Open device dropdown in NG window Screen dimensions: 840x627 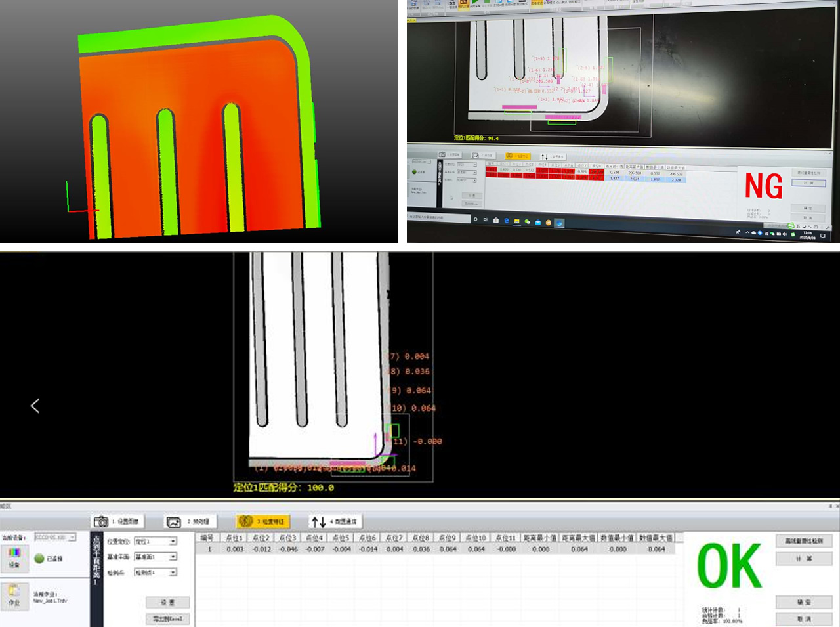pyautogui.click(x=421, y=161)
